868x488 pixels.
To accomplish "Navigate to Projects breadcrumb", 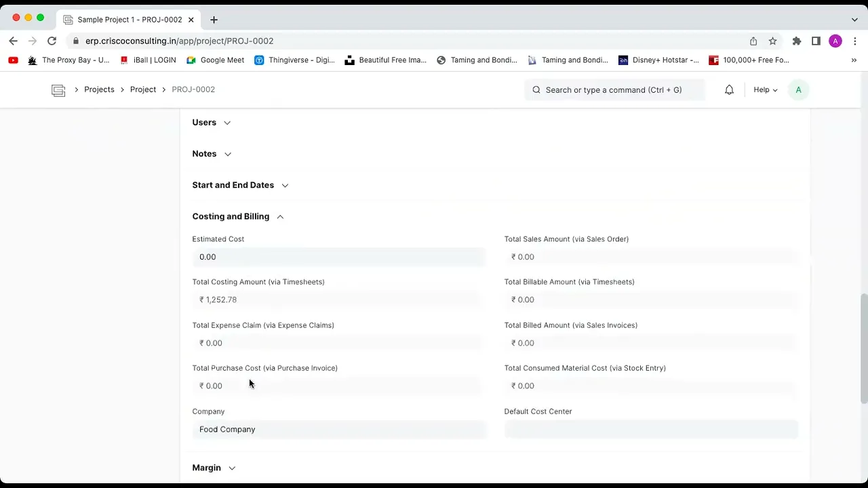I will coord(99,89).
